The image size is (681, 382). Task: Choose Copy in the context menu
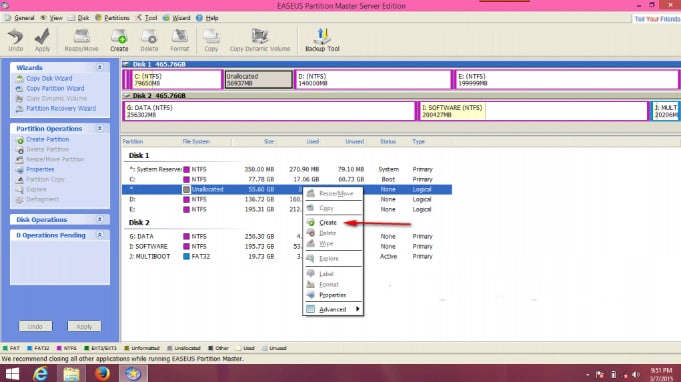click(x=333, y=208)
